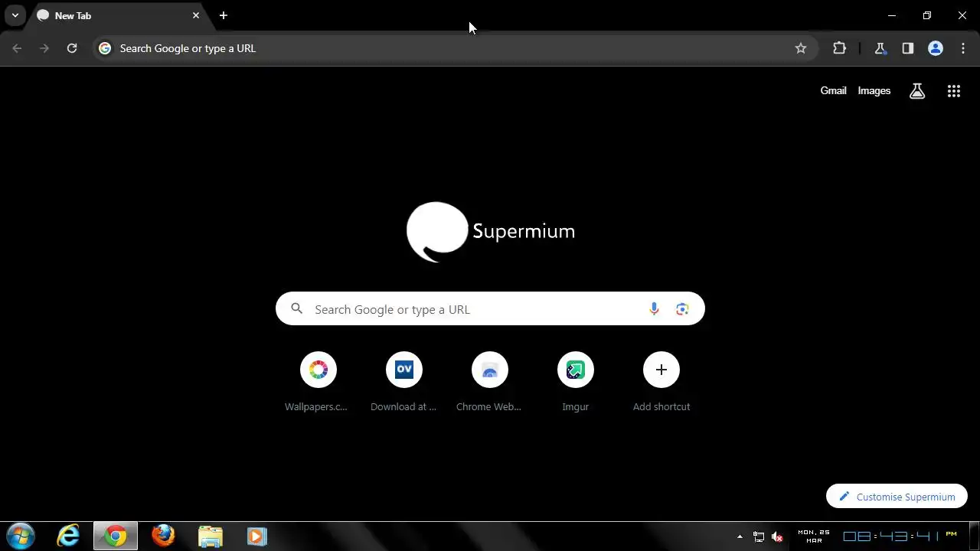Click the browser back arrow
Image resolution: width=980 pixels, height=551 pixels.
tap(17, 48)
